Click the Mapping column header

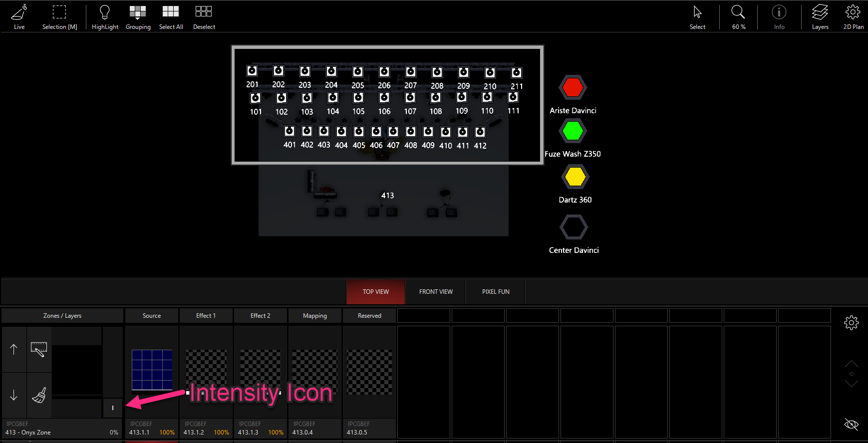[314, 316]
